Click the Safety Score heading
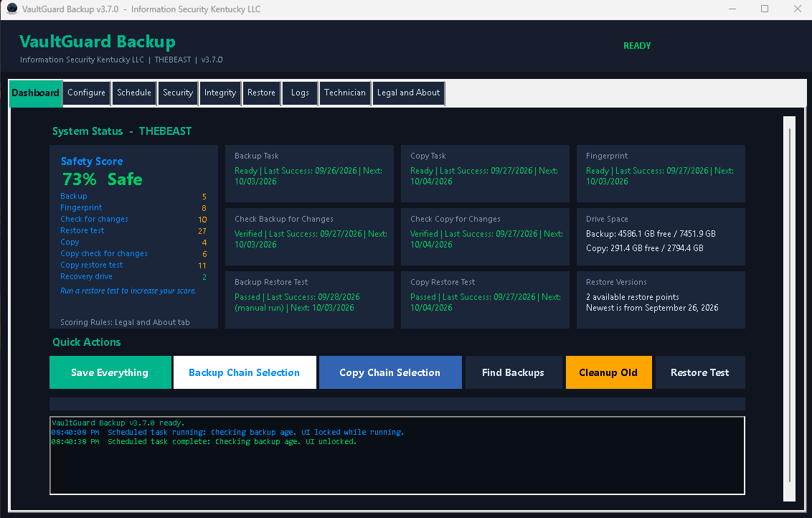812x518 pixels. point(93,161)
